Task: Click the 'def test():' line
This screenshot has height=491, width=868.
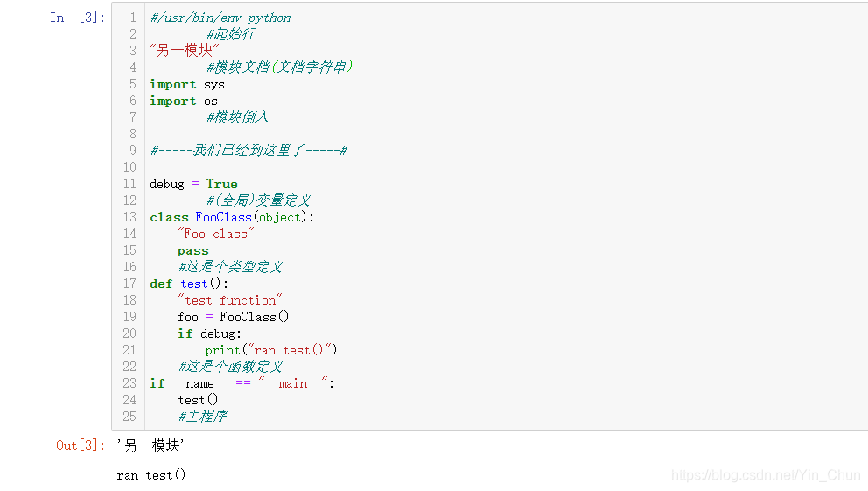Action: tap(189, 284)
